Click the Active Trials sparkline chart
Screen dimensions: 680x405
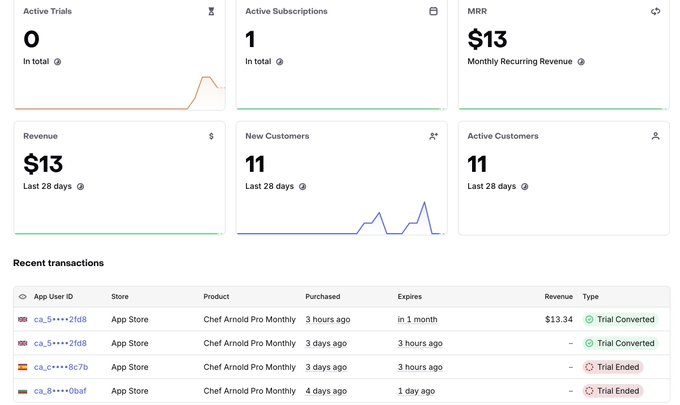coord(119,92)
